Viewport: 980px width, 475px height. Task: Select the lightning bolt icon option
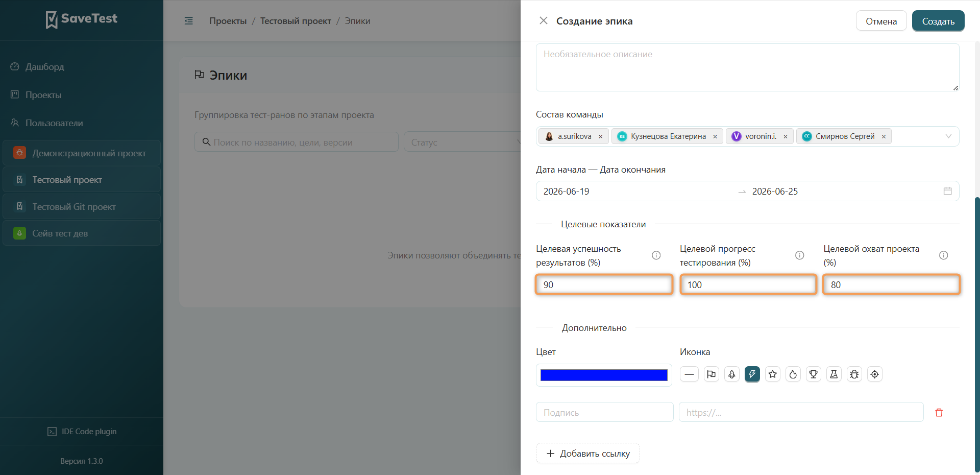[752, 374]
